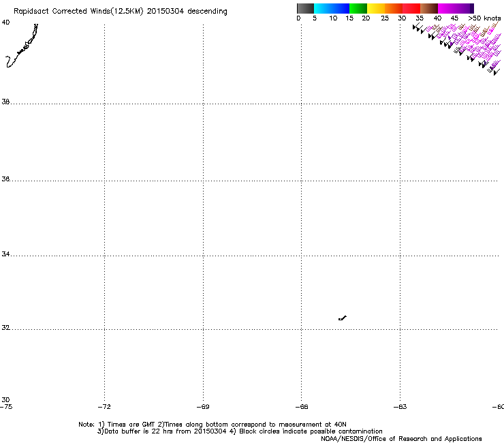The image size is (504, 443).
Task: Click the isolated wind barb near 32N
Action: [x=343, y=318]
